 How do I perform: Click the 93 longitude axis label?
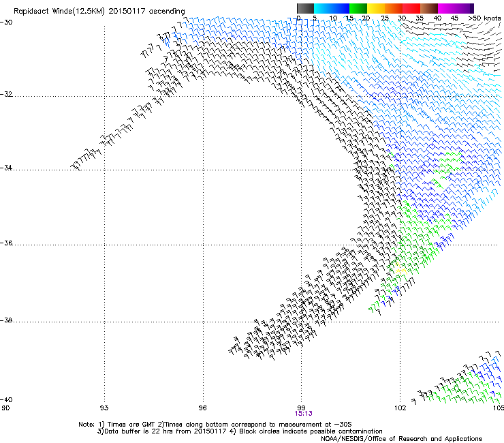(x=104, y=408)
